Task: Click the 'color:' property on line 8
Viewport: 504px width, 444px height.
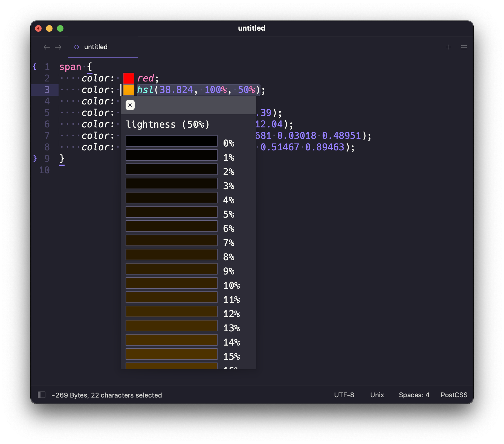Action: click(98, 147)
